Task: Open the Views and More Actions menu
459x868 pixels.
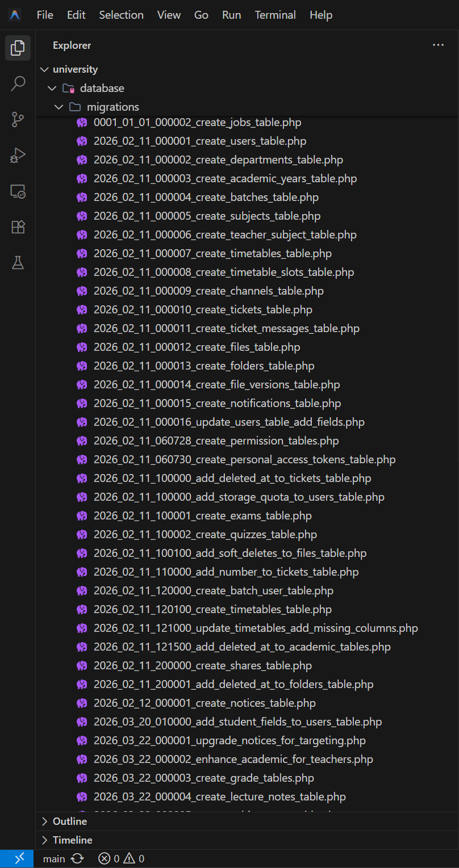Action: (438, 45)
